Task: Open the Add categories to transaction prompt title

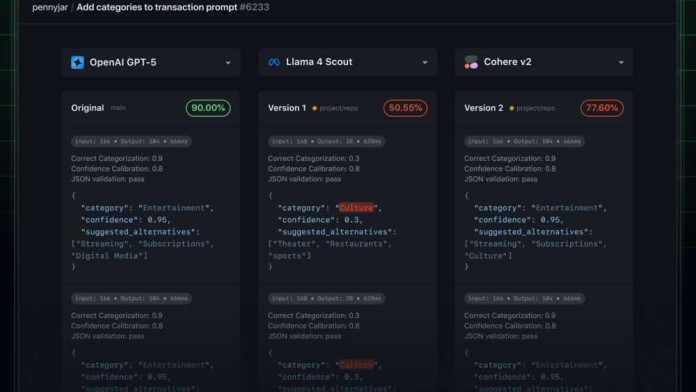Action: (157, 7)
